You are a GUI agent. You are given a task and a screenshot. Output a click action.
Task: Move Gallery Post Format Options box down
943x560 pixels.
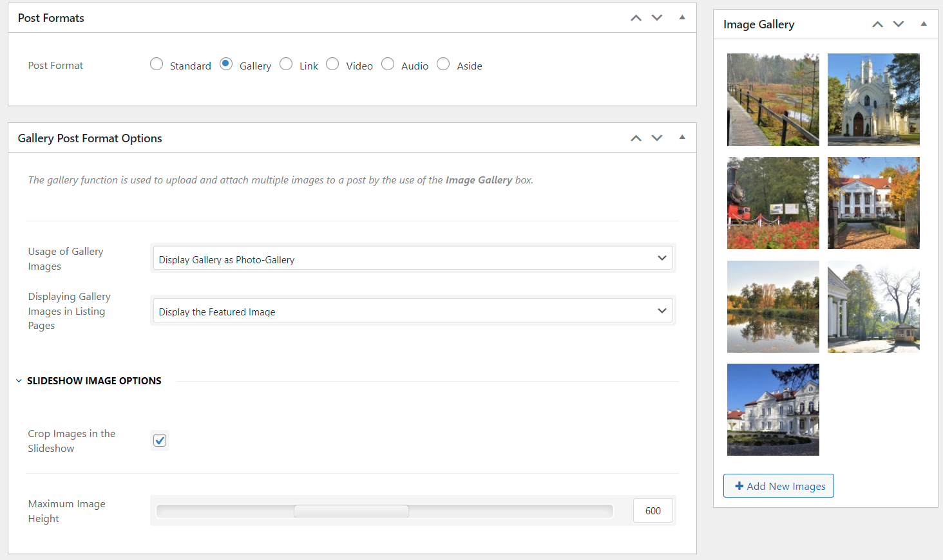pyautogui.click(x=657, y=138)
